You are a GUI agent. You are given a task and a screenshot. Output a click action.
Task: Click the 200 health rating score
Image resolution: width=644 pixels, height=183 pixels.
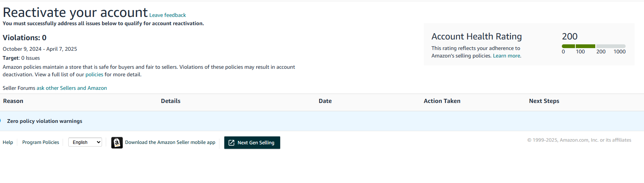(x=569, y=36)
